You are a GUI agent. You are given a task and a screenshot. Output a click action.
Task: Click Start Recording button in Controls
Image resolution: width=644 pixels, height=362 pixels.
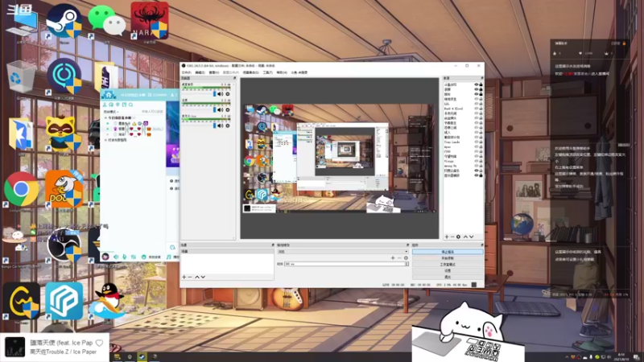click(x=448, y=258)
